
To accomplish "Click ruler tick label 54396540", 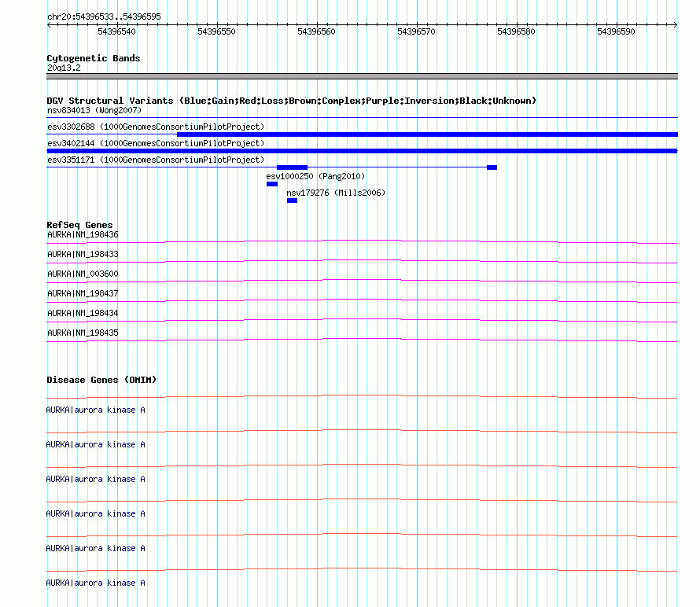I will [116, 31].
